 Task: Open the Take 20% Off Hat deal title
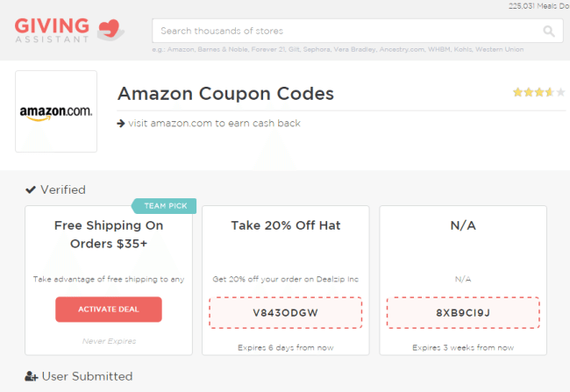286,225
